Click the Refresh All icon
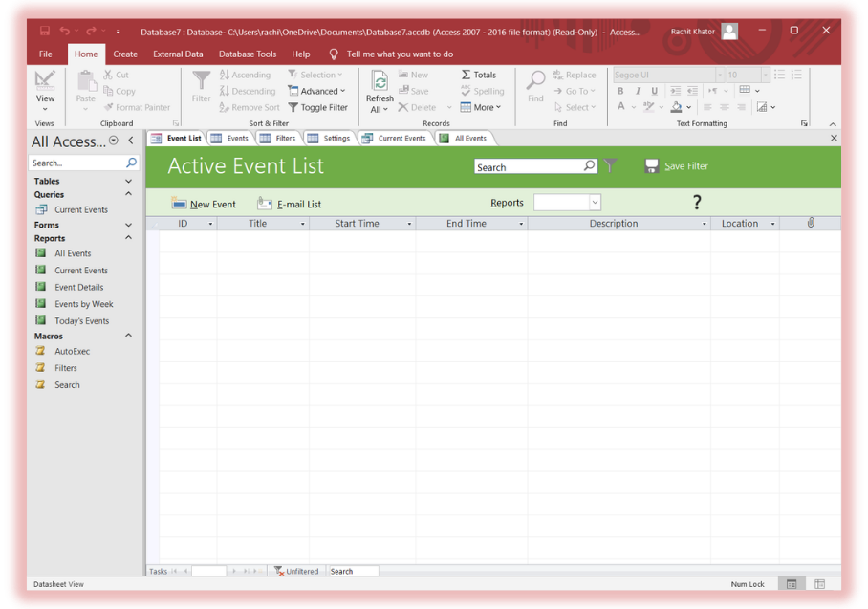 (380, 82)
